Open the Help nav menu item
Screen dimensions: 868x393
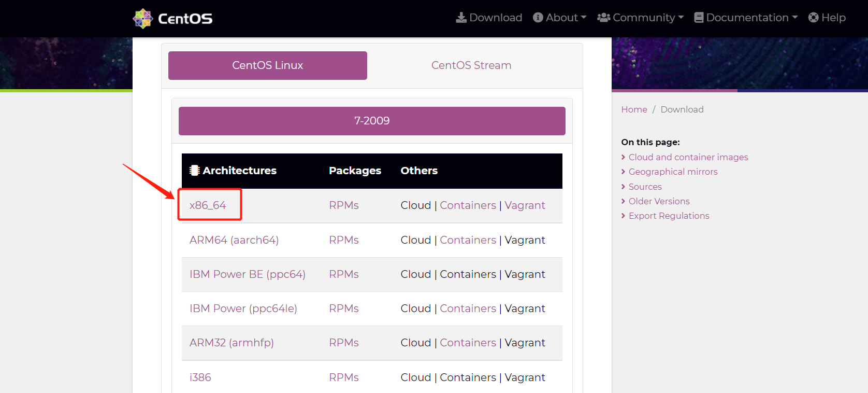click(827, 18)
